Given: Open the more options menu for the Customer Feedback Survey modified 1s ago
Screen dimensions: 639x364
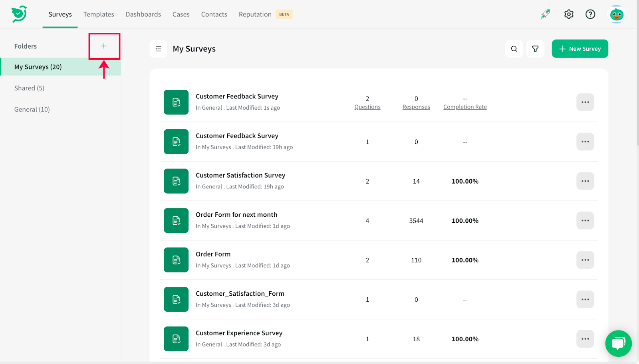Looking at the screenshot, I should coord(585,102).
